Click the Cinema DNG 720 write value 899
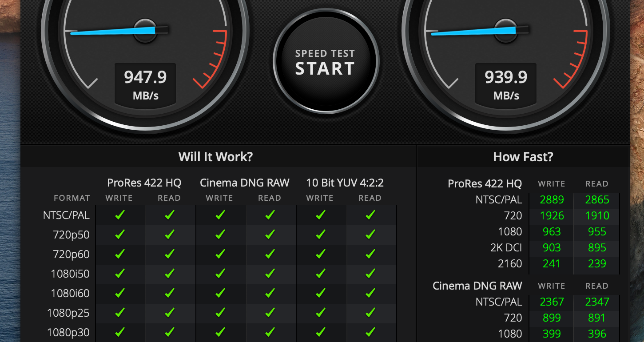Viewport: 644px width, 342px height. tap(552, 318)
